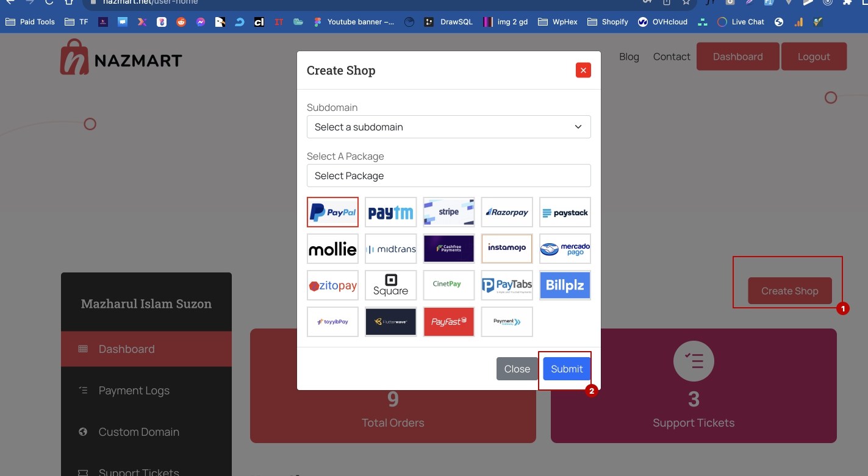Select toyyibPay payment gateway

coord(332,322)
